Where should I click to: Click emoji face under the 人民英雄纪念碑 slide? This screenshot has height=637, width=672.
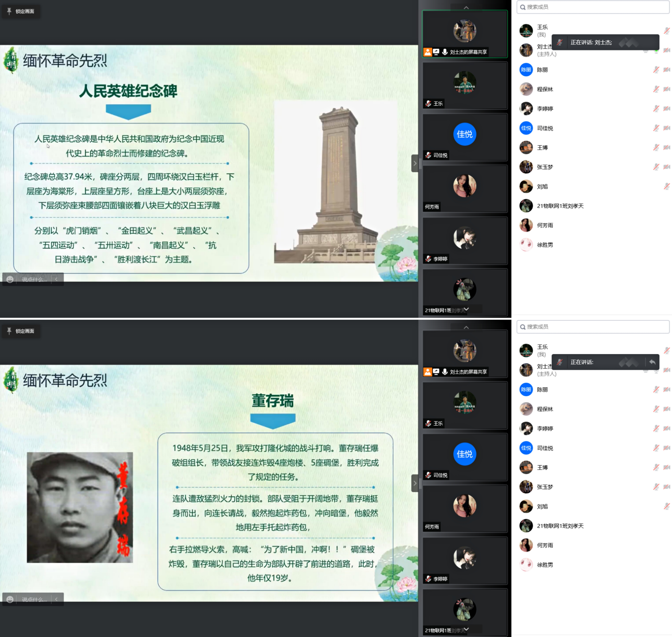coord(10,279)
